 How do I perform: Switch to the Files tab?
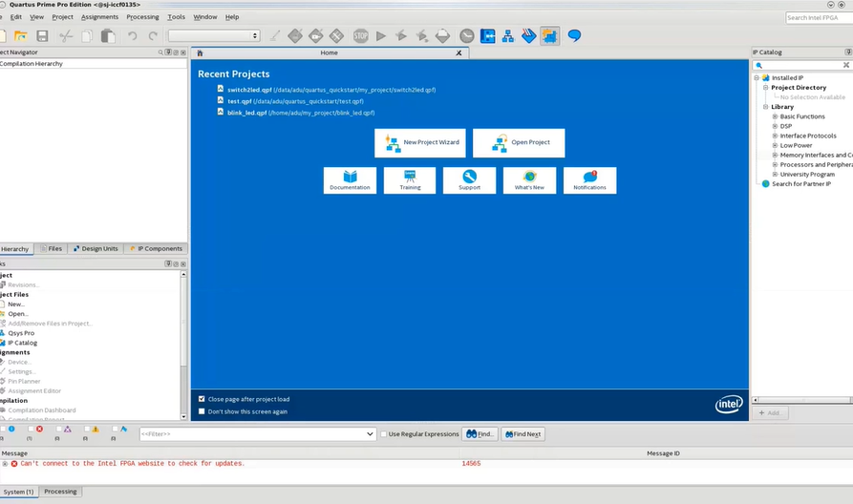point(52,248)
